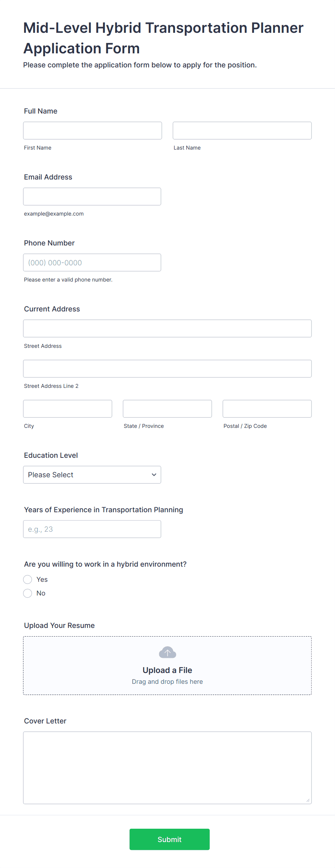Click the Email Address input box
335x868 pixels.
[x=92, y=196]
